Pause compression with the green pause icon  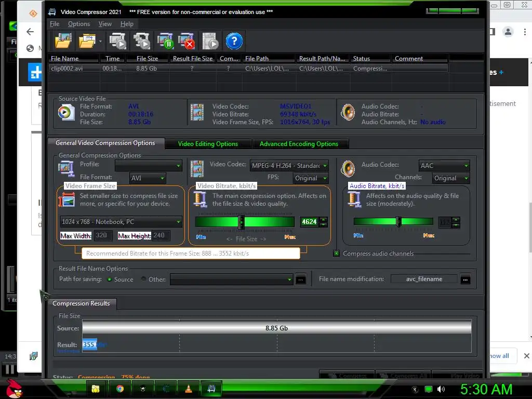165,41
